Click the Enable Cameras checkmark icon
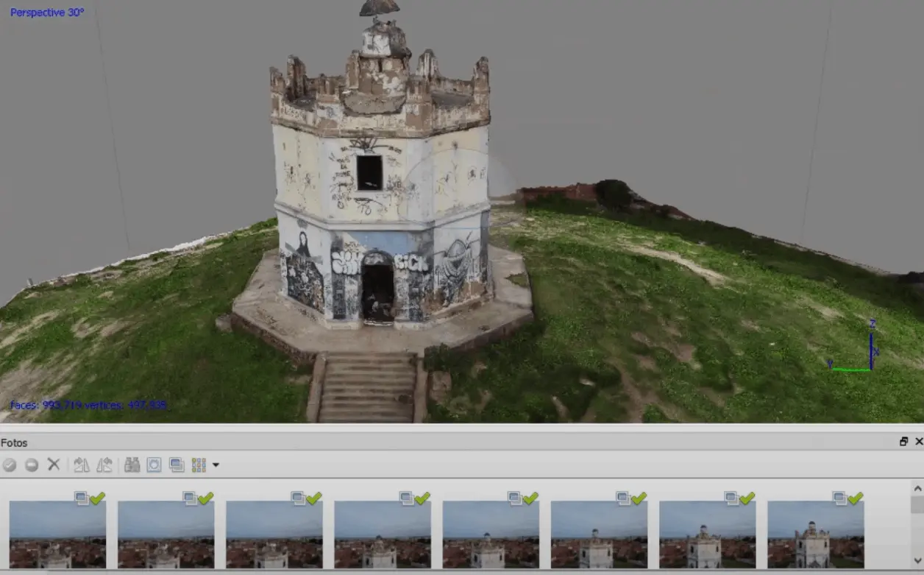 [10, 465]
